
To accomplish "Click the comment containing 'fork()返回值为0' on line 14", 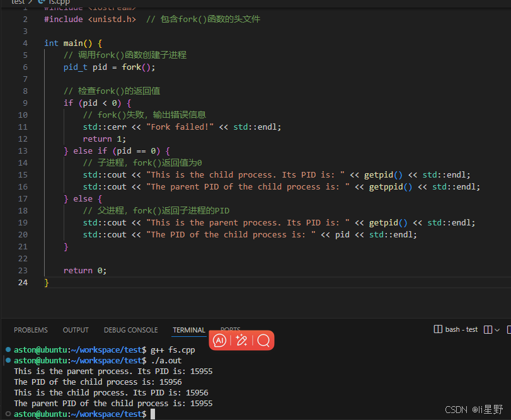I will (142, 163).
